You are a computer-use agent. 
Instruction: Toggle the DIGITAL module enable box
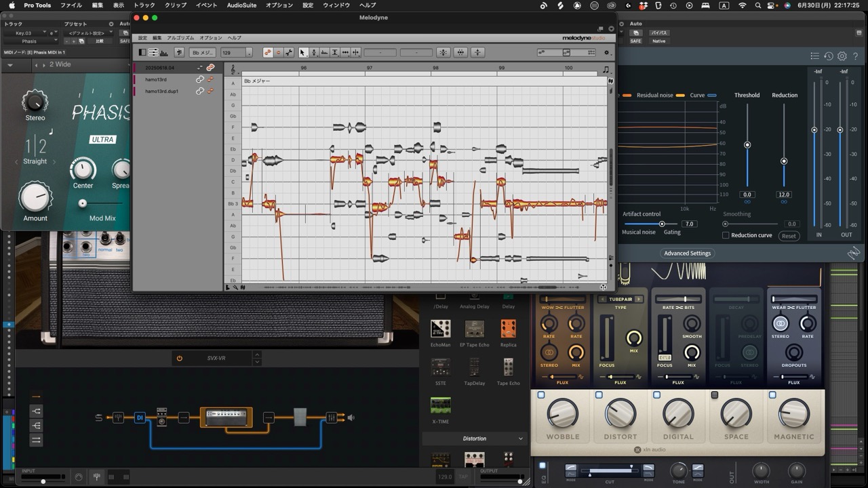[x=656, y=395]
